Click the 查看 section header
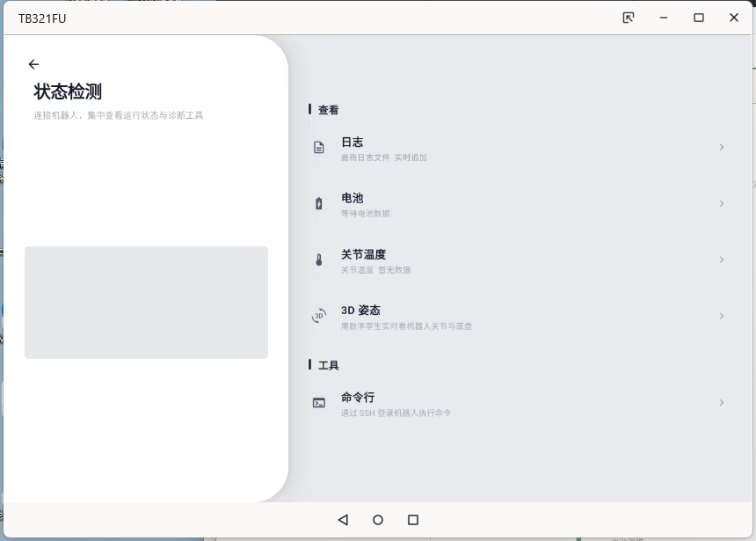This screenshot has height=541, width=756. coord(329,110)
